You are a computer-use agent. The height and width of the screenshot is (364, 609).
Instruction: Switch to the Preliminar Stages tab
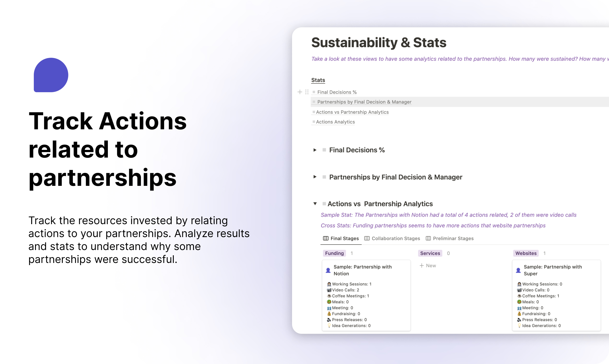453,239
